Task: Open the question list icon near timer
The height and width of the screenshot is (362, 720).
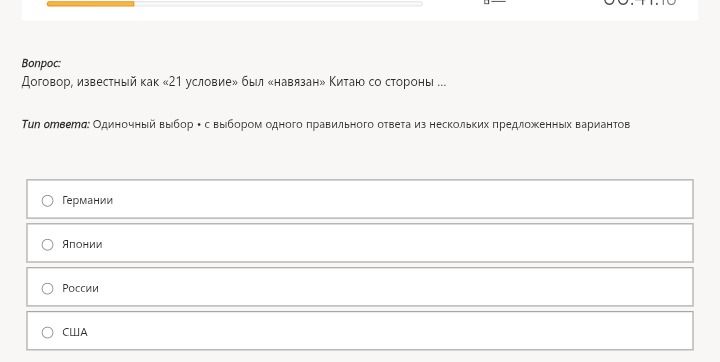Action: coord(495,2)
